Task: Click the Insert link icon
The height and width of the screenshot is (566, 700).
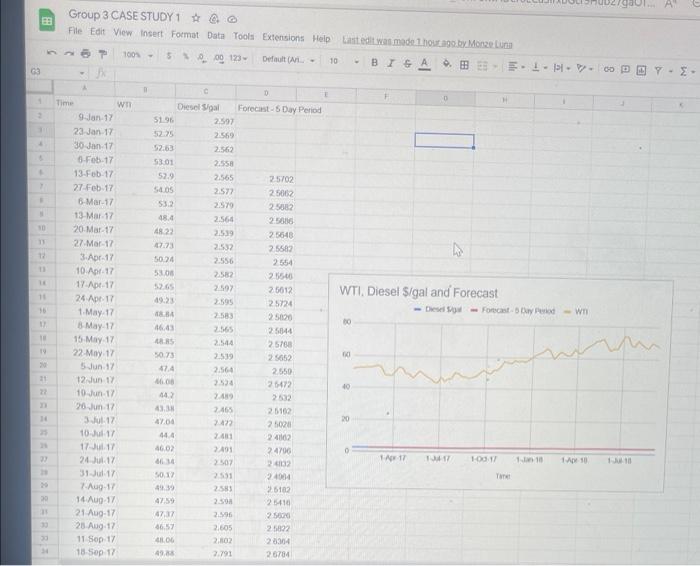Action: 608,69
